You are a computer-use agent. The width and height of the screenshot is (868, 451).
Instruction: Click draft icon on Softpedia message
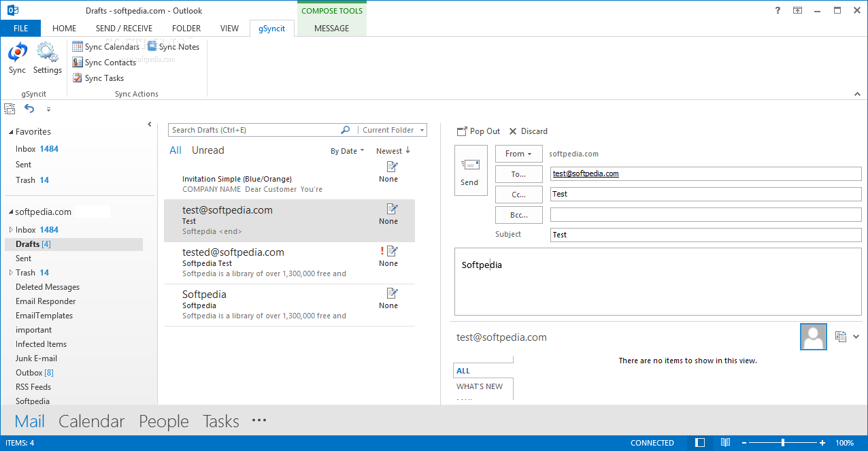coord(392,293)
